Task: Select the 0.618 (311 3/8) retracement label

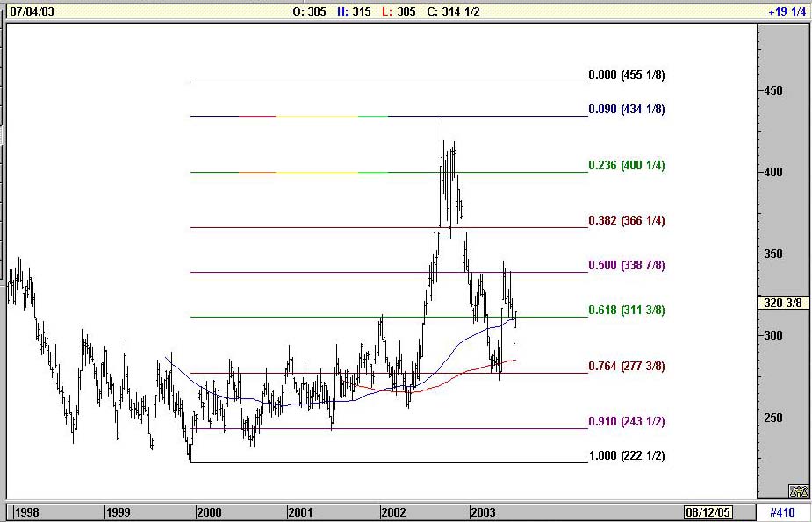Action: point(627,310)
